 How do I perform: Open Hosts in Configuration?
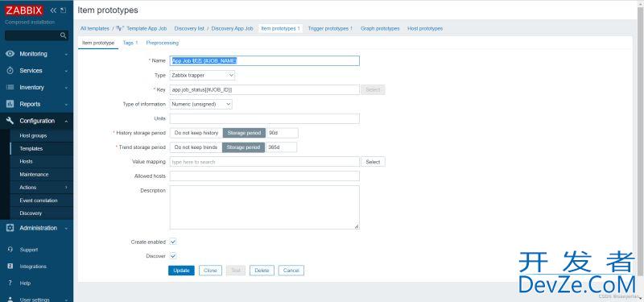[x=27, y=162]
